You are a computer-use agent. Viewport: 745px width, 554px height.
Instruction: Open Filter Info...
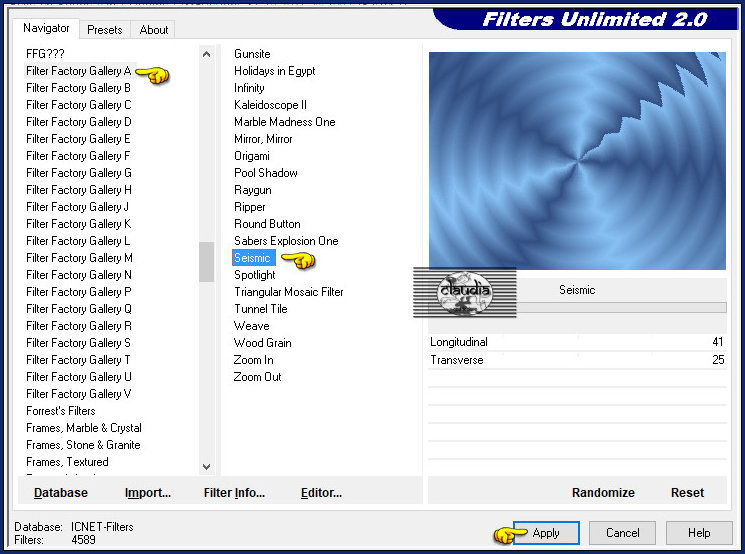234,493
